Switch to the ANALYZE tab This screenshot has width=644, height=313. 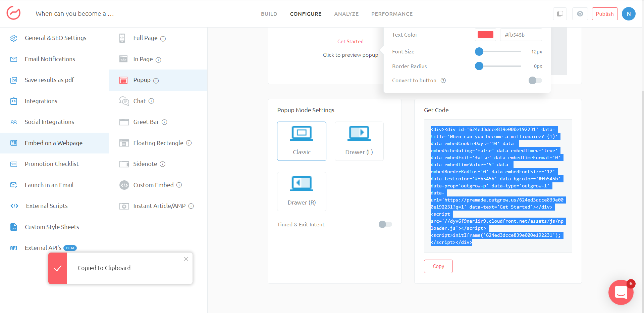(346, 14)
